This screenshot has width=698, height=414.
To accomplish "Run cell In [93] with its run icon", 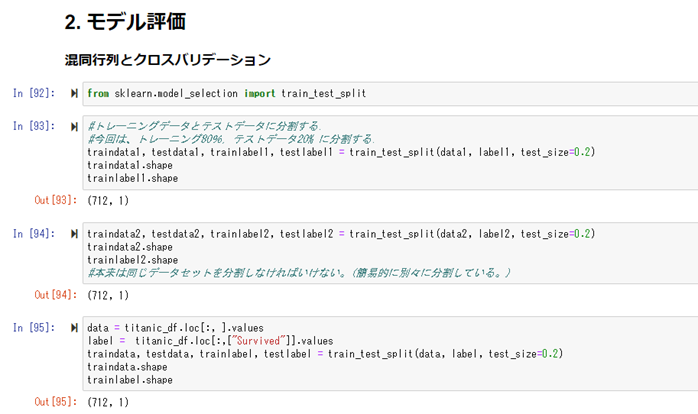I will point(74,127).
